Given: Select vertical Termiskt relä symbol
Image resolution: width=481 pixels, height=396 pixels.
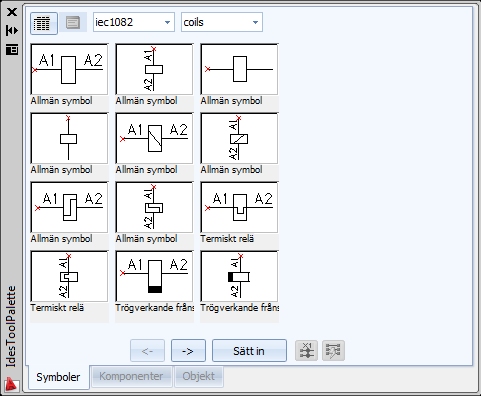Looking at the screenshot, I should point(69,276).
